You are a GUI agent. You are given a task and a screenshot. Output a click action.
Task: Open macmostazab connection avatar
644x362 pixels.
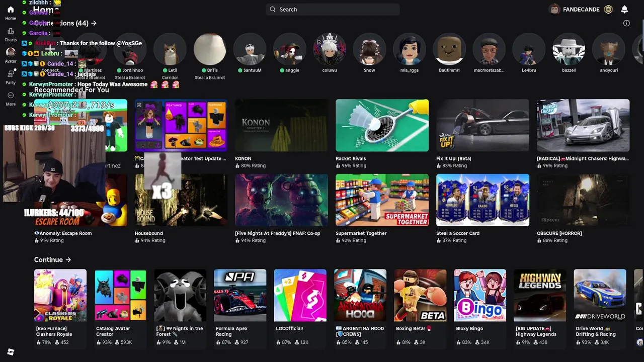tap(489, 50)
